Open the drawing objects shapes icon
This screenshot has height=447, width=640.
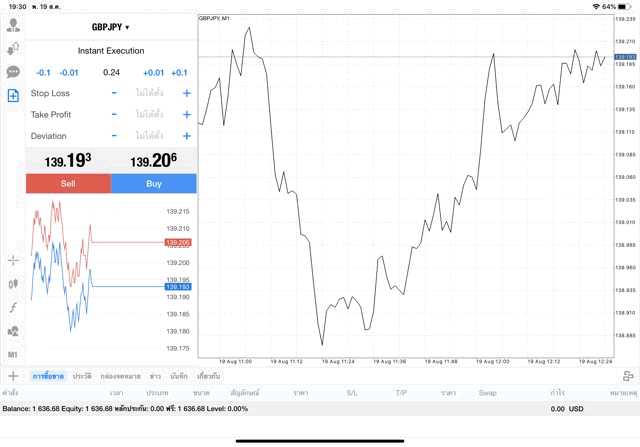(x=13, y=330)
